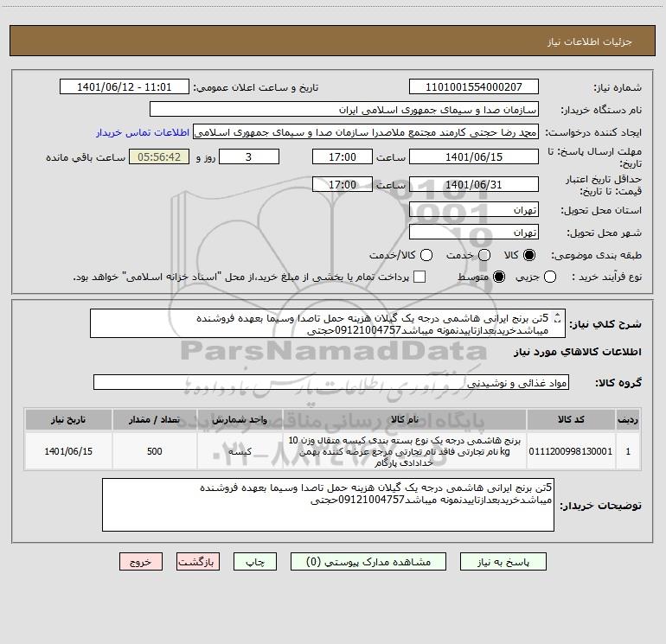The image size is (666, 644).
Task: Click the buyer notes text area
Action: (328, 504)
